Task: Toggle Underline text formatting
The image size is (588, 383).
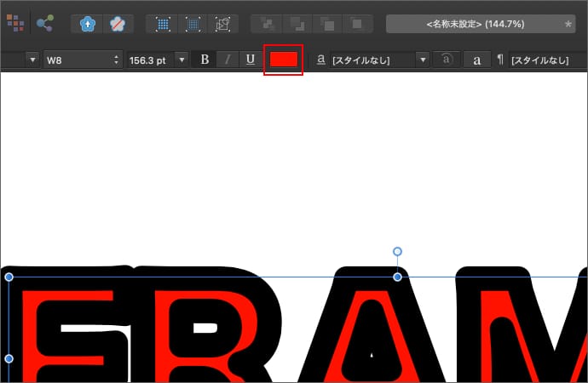Action: tap(250, 60)
